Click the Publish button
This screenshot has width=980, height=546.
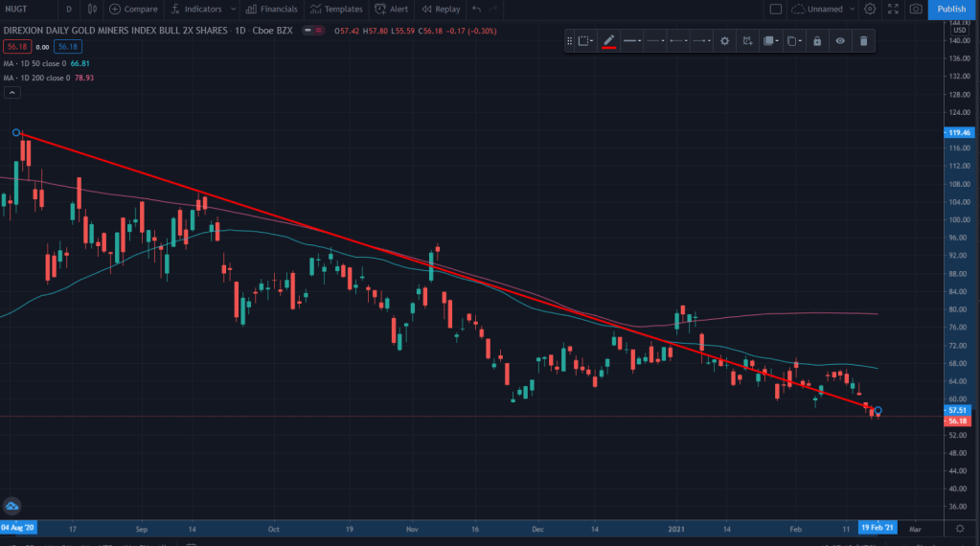click(950, 9)
